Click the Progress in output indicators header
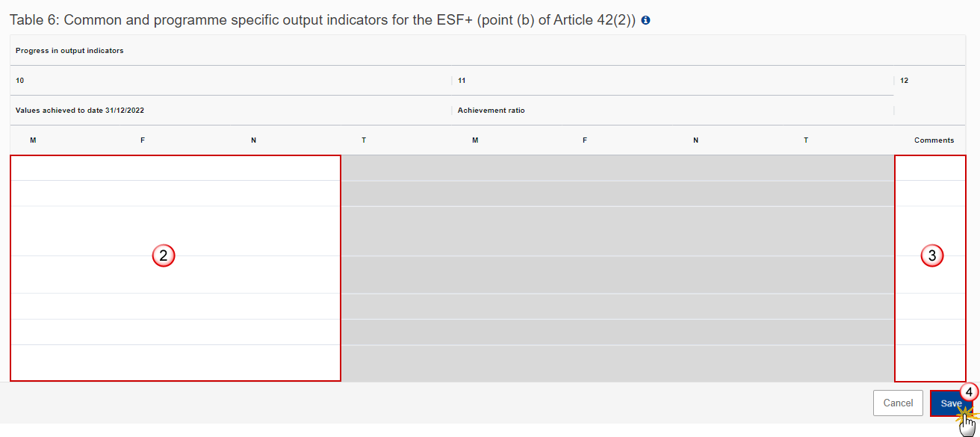This screenshot has width=980, height=437. click(x=69, y=51)
